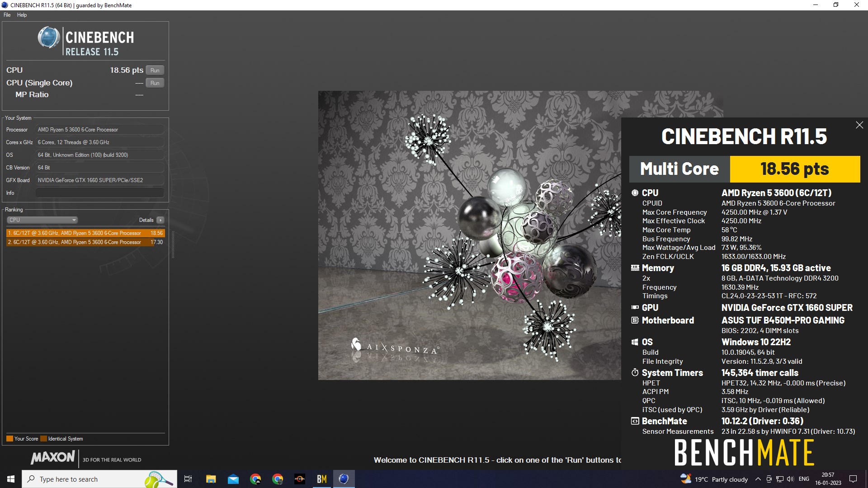Click the Windows OS icon in BenchMate panel
The image size is (868, 488).
point(635,342)
